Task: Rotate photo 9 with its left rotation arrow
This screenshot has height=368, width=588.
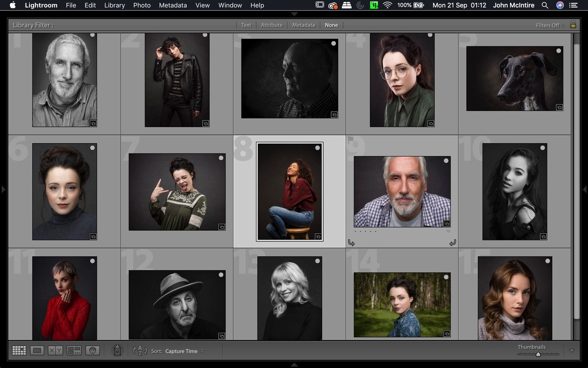Action: click(351, 242)
